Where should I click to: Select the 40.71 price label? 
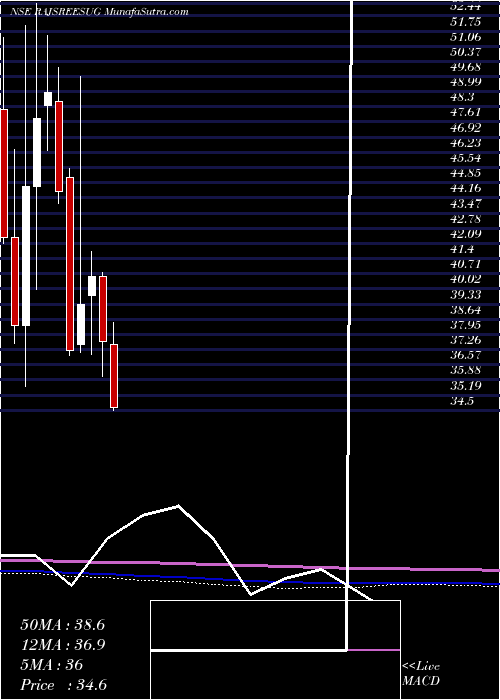tap(466, 264)
